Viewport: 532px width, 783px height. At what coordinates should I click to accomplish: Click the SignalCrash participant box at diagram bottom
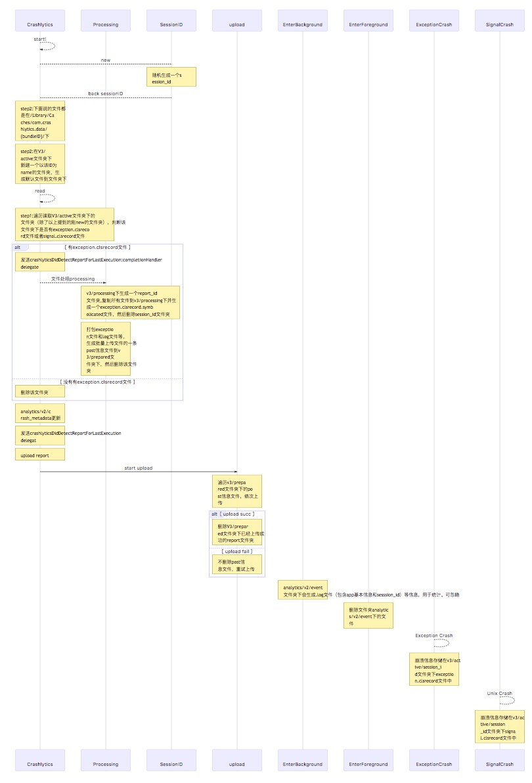coord(500,759)
